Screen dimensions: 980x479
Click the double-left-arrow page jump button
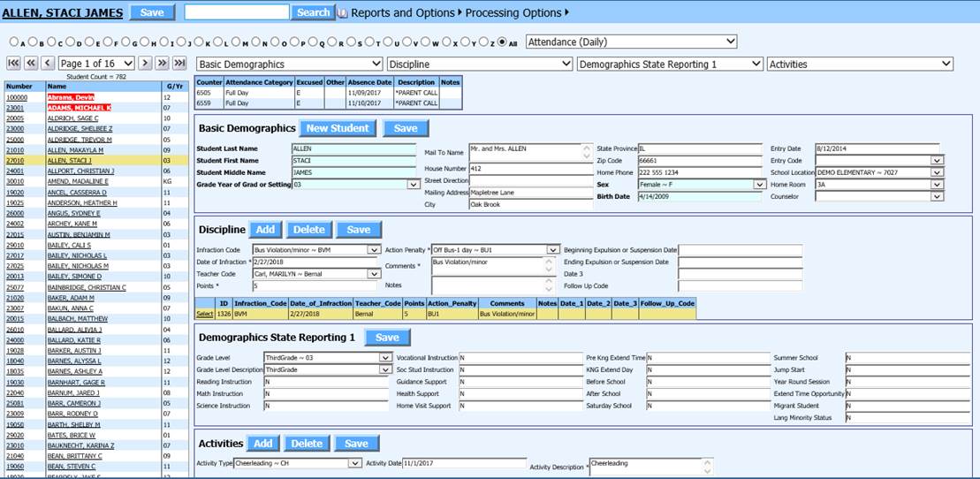30,63
